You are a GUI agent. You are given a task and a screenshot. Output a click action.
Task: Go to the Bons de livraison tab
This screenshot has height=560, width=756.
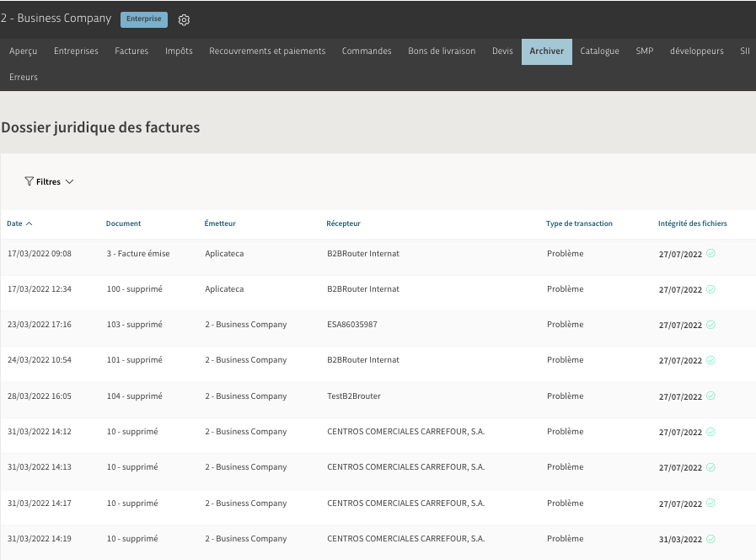(x=442, y=51)
